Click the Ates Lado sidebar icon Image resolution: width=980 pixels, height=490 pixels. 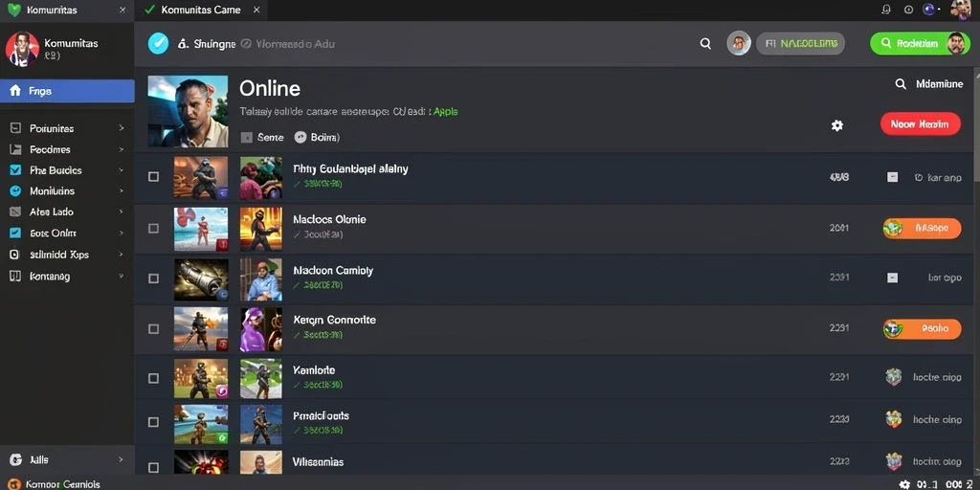(x=15, y=212)
